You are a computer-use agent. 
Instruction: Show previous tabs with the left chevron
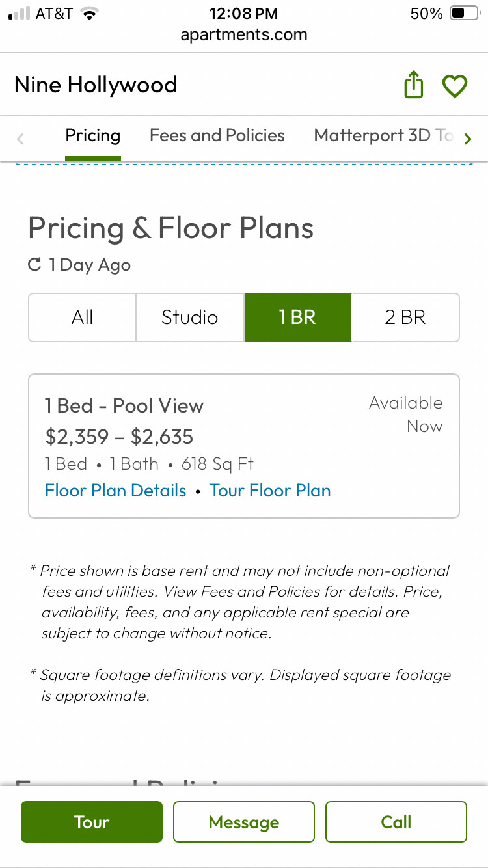[20, 138]
